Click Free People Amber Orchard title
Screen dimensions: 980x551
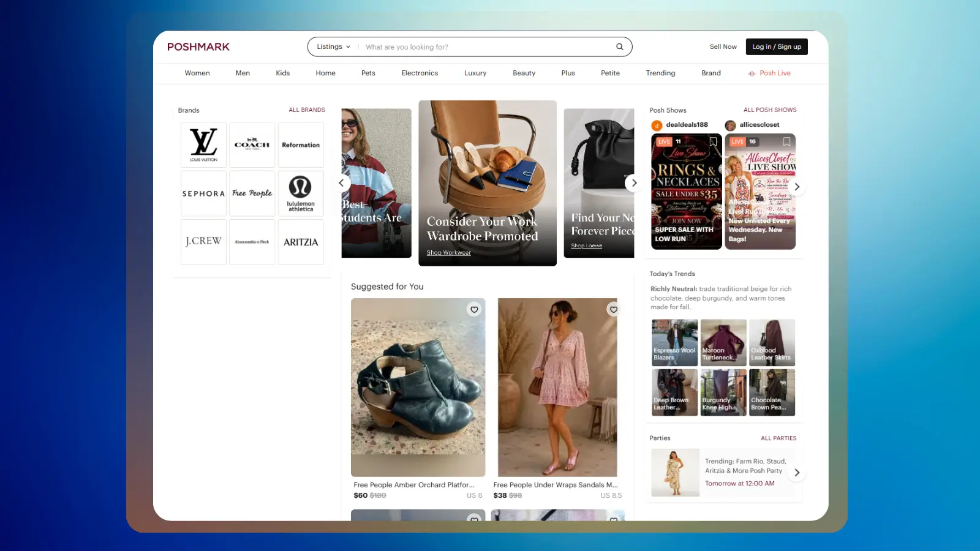[414, 485]
